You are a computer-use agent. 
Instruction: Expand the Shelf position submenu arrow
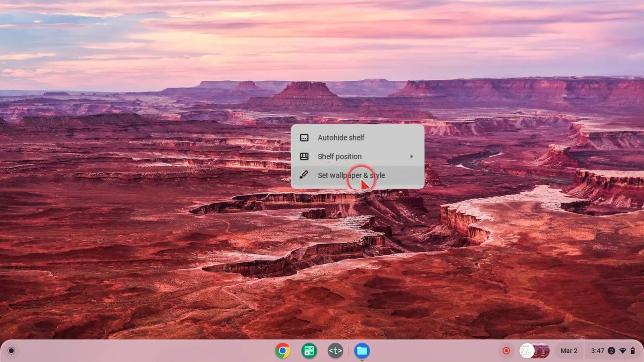click(412, 157)
